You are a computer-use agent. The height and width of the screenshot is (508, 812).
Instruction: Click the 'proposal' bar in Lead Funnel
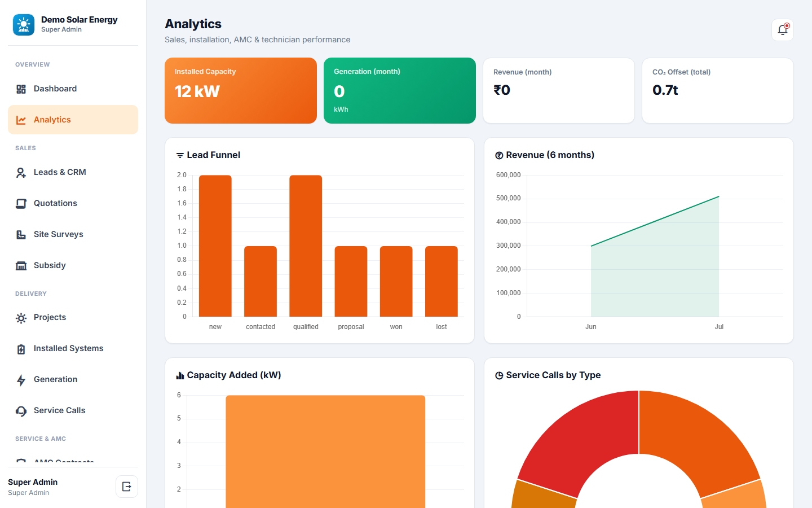351,281
